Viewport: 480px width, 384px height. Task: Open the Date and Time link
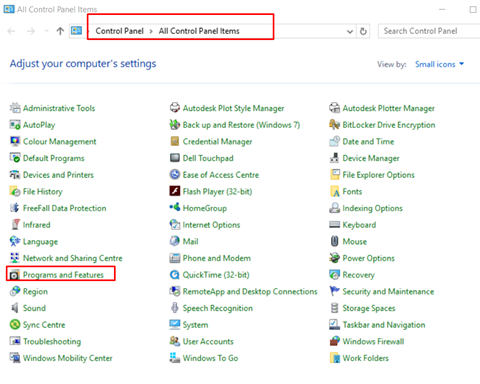(368, 141)
